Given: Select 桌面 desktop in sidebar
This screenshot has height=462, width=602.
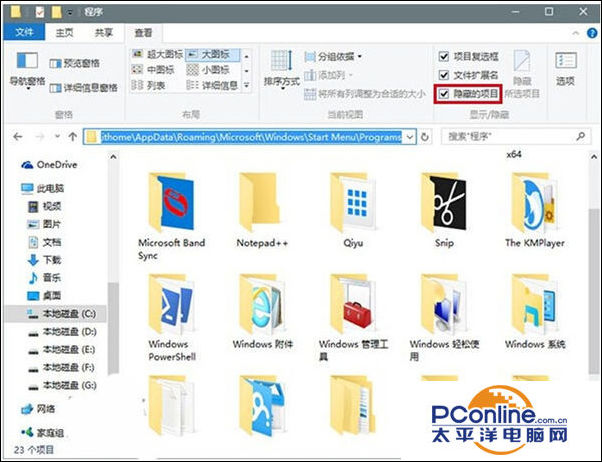Looking at the screenshot, I should point(45,296).
